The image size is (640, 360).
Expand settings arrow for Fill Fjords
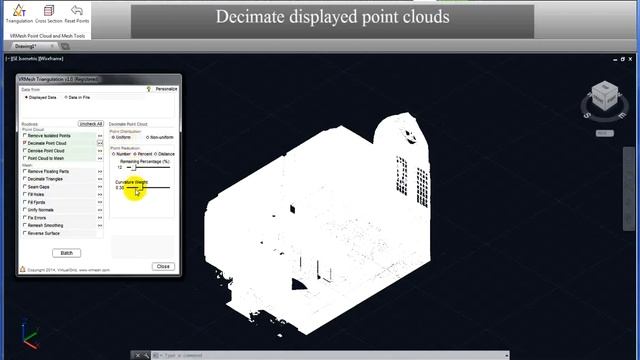click(100, 202)
